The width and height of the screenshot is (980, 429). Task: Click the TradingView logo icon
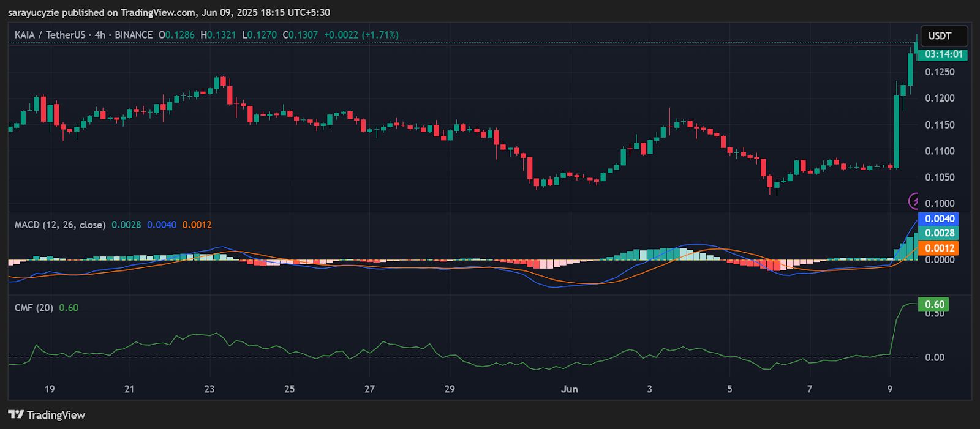[16, 414]
